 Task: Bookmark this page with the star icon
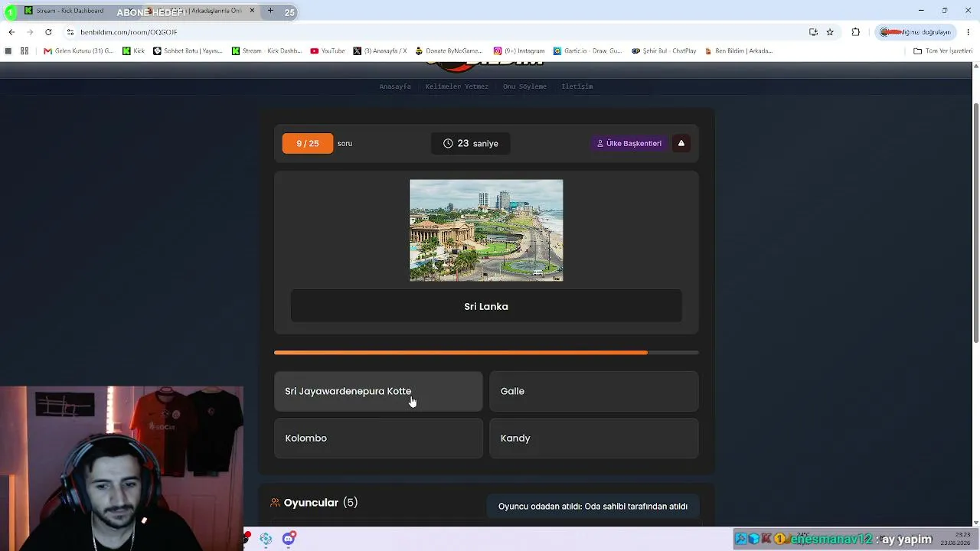tap(830, 32)
